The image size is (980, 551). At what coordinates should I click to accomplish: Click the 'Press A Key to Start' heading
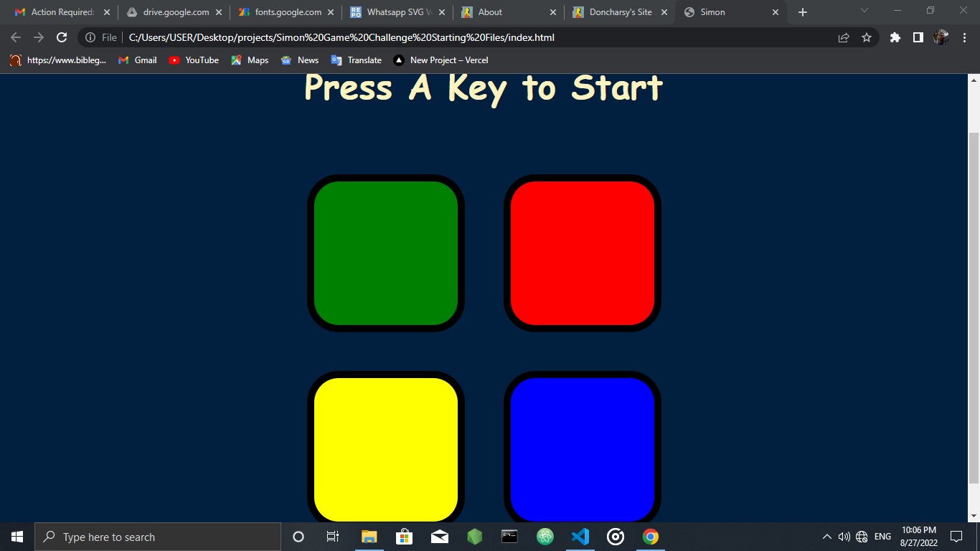(x=484, y=89)
